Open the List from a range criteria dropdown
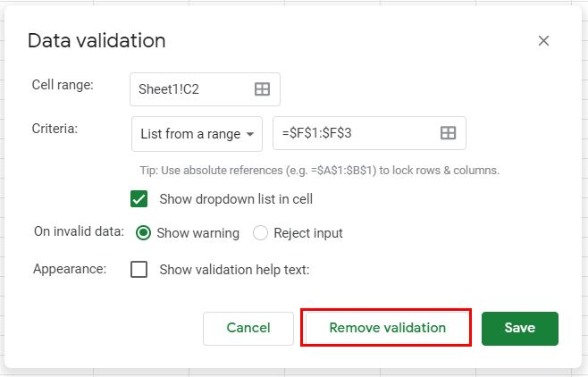 pos(197,134)
